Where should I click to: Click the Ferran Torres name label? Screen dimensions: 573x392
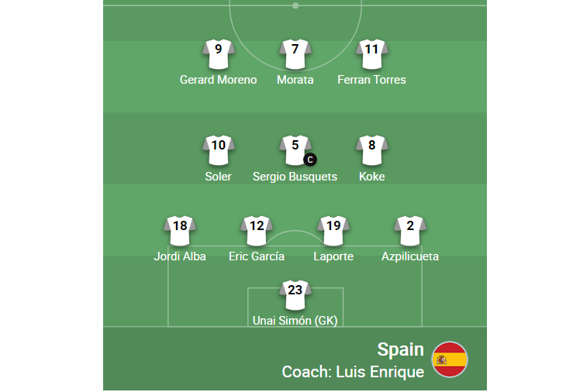coord(371,80)
